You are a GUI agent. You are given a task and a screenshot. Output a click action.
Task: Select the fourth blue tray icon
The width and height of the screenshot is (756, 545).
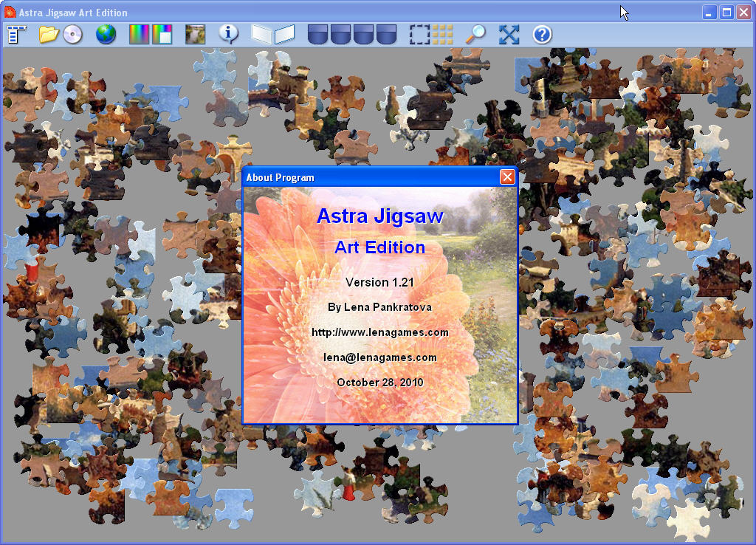coord(387,35)
